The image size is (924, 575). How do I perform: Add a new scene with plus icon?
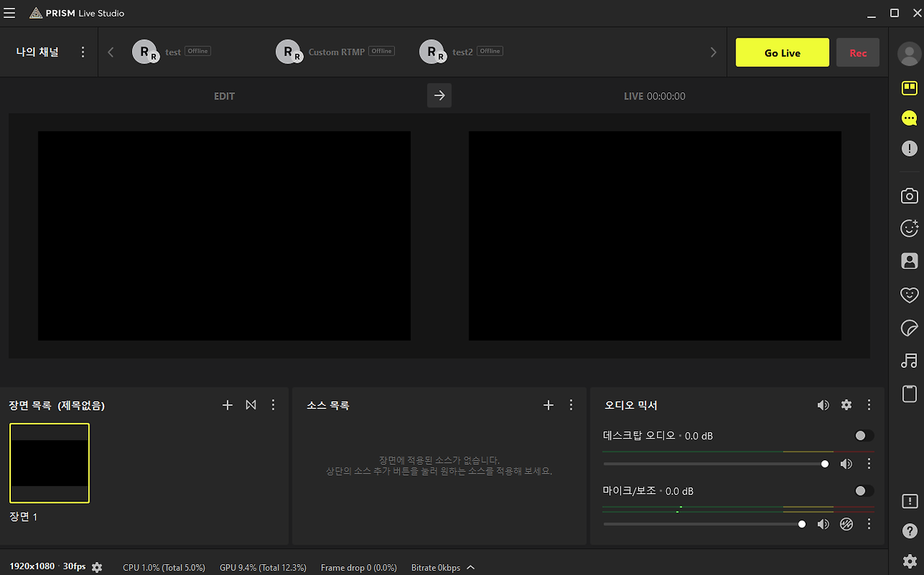tap(227, 405)
